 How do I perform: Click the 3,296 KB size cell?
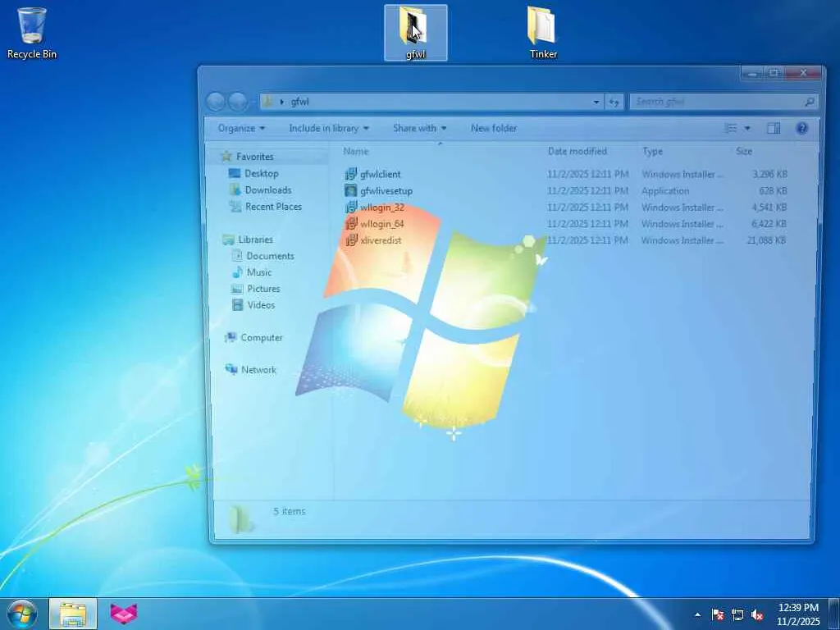click(x=769, y=174)
